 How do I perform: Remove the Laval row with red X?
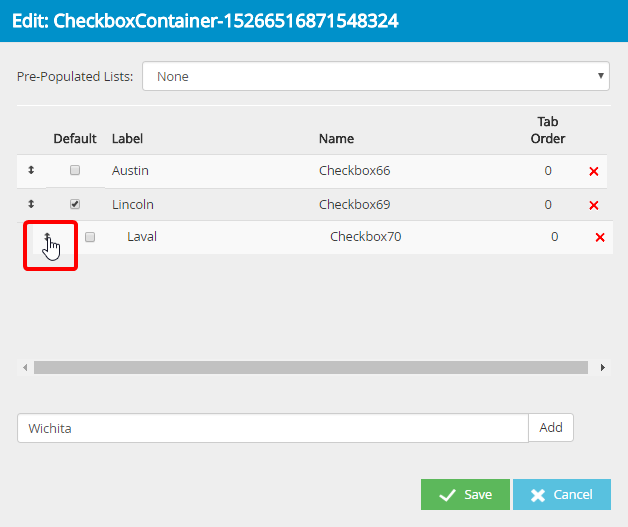click(600, 238)
